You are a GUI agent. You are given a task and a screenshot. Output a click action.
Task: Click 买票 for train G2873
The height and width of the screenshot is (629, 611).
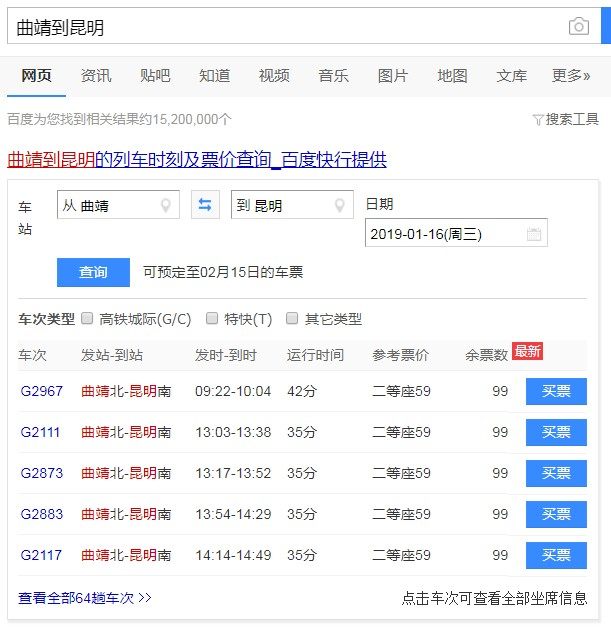(556, 473)
